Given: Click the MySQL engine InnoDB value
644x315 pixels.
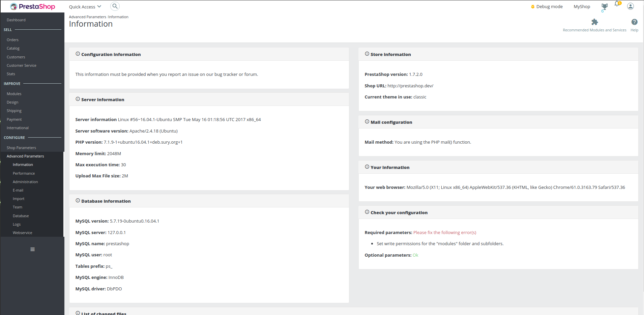Looking at the screenshot, I should [x=116, y=277].
